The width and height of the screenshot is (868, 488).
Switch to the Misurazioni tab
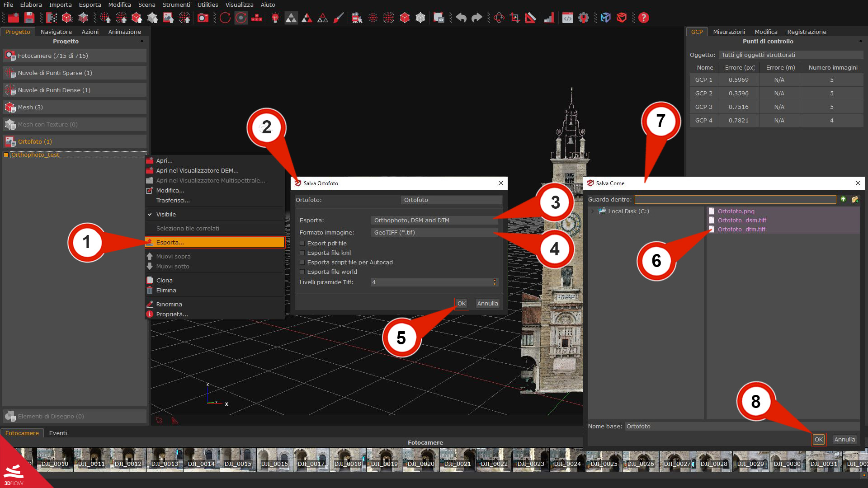click(x=729, y=32)
